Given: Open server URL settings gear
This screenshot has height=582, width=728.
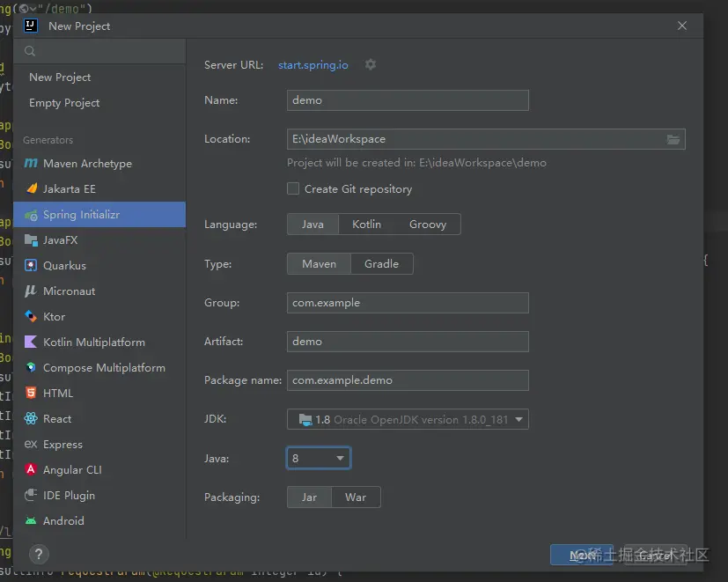Looking at the screenshot, I should [370, 64].
